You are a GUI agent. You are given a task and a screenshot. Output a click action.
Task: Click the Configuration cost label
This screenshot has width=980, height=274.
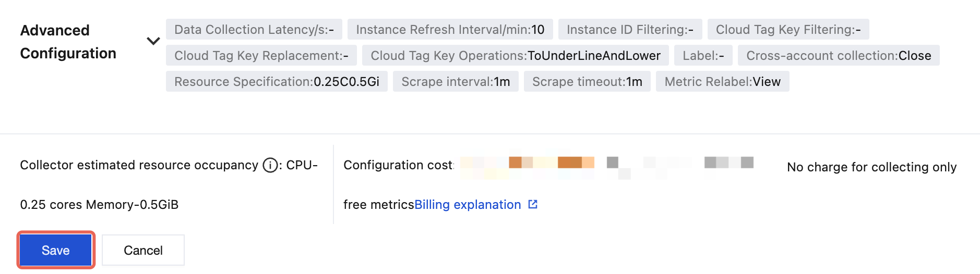[398, 165]
